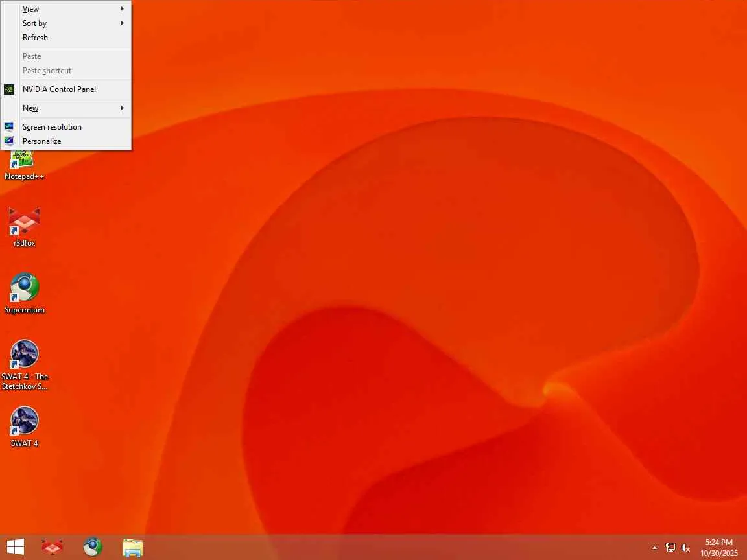Open Screen resolution settings
The height and width of the screenshot is (560, 747).
[65, 127]
